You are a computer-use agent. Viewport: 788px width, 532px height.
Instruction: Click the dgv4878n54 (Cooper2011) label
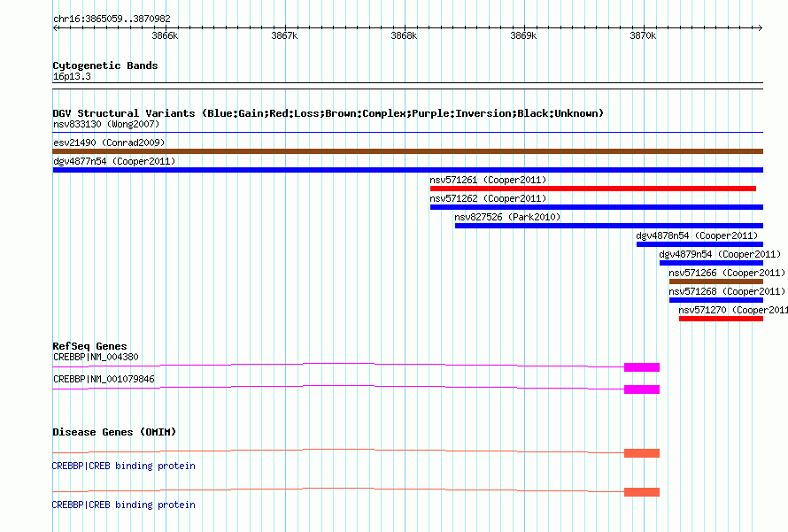click(x=697, y=235)
